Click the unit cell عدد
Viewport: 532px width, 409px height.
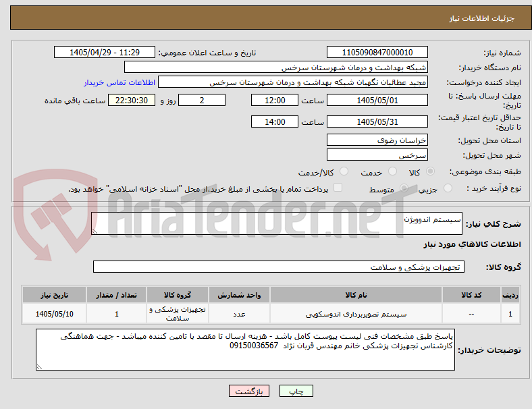point(239,314)
